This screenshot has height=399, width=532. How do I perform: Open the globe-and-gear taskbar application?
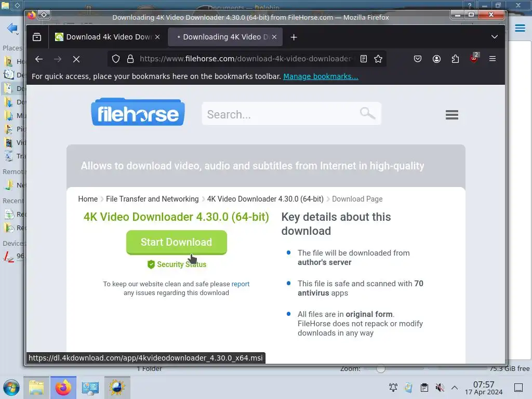click(117, 388)
